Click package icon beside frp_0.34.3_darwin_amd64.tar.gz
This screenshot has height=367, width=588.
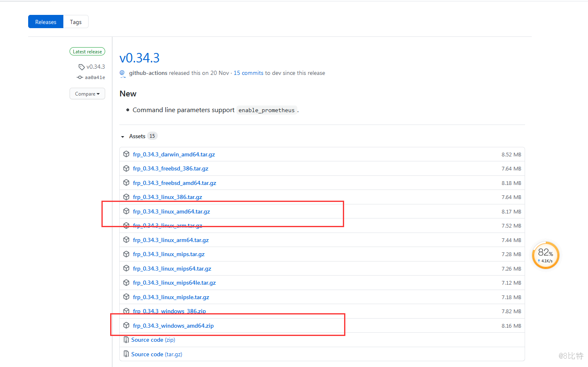click(x=126, y=154)
